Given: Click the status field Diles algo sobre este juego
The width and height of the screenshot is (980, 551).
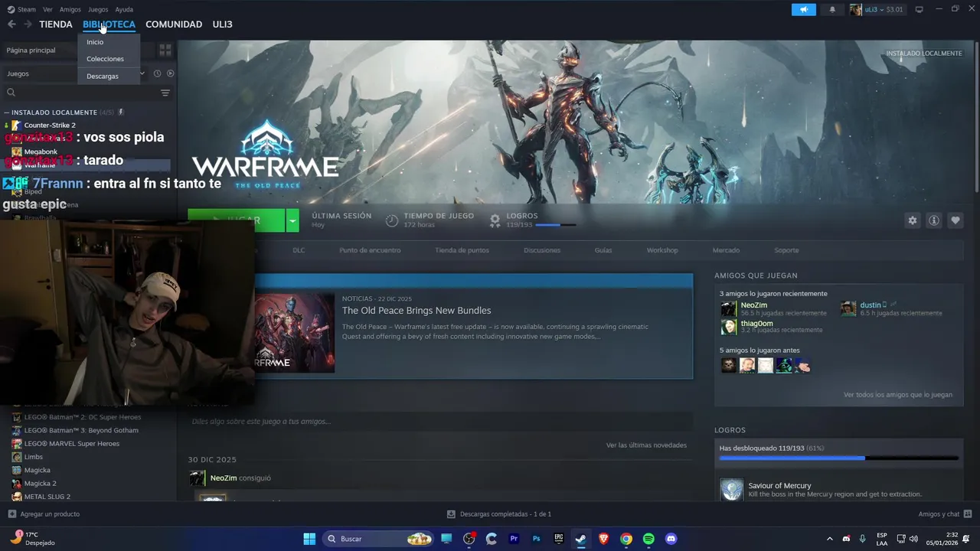Looking at the screenshot, I should [x=440, y=422].
